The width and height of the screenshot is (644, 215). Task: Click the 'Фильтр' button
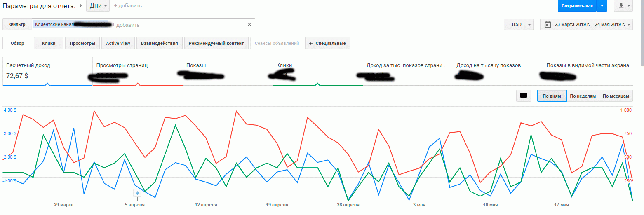point(17,24)
